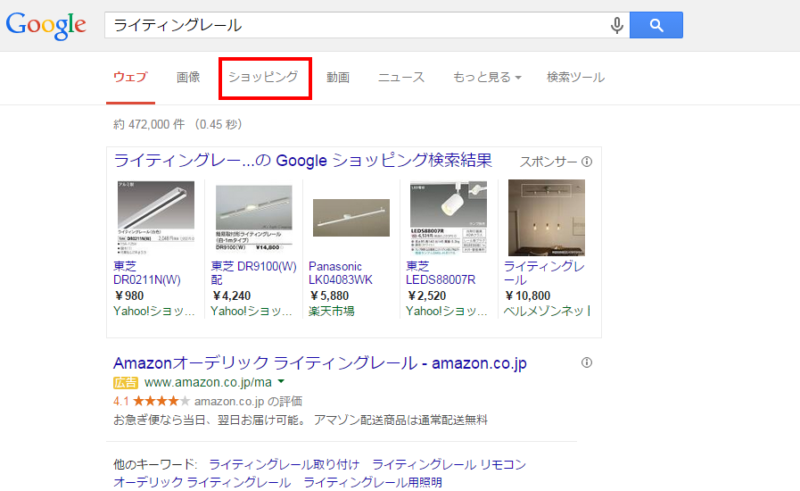Viewport: 800px width, 491px height.
Task: Switch to the 動画 tab
Action: coord(338,78)
